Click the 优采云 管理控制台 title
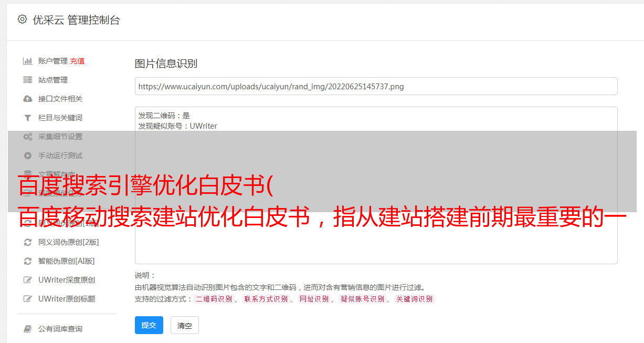 coord(76,20)
